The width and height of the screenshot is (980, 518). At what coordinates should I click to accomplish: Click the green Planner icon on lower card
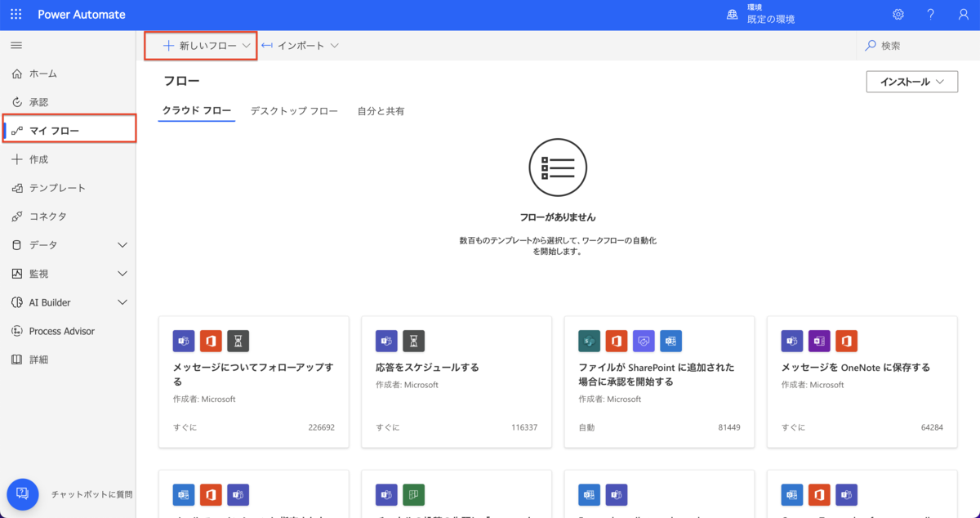click(x=414, y=494)
